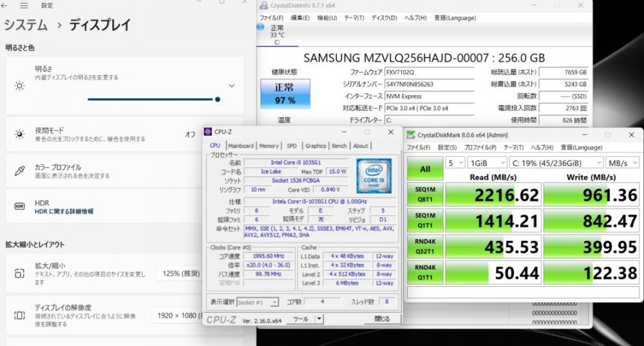Open the Socket #1 selection dropdown in CPU-Z
Viewport: 644px width, 346px height.
click(x=258, y=302)
